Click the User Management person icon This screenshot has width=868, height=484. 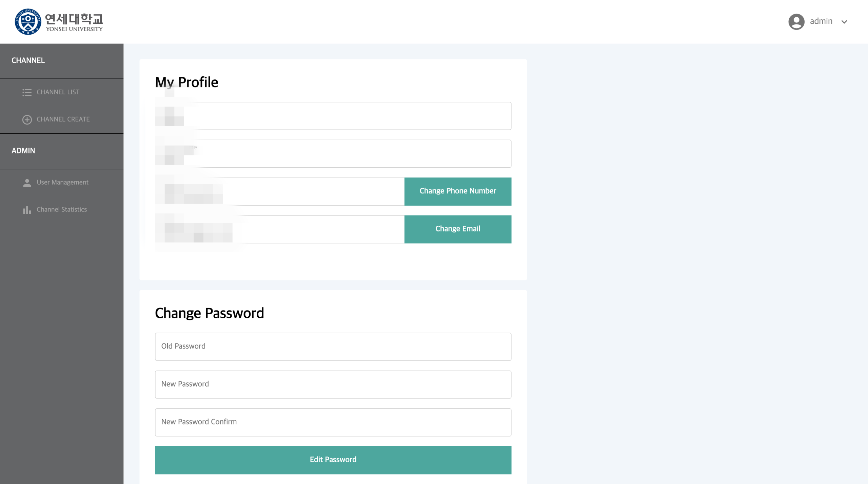tap(27, 183)
